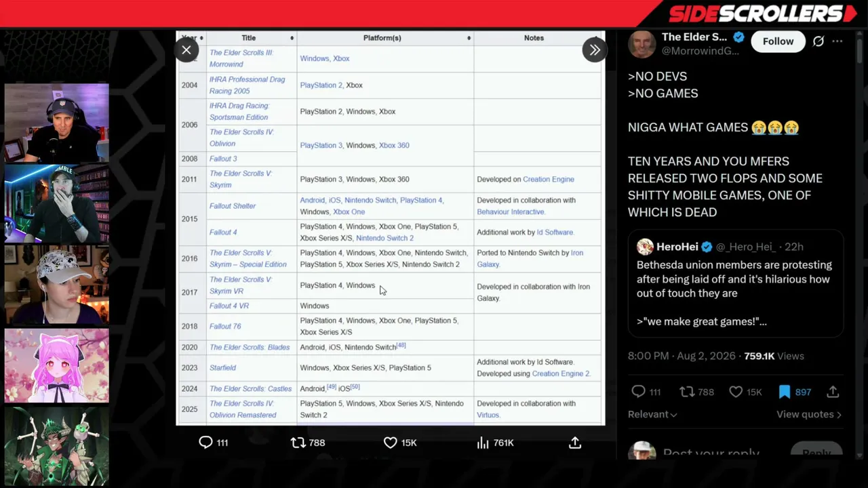868x488 pixels.
Task: Expand the Relevant replies sort dropdown
Action: 652,414
